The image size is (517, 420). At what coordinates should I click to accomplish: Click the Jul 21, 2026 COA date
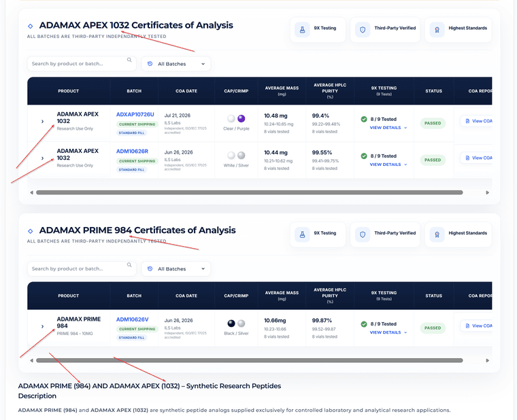tap(178, 116)
